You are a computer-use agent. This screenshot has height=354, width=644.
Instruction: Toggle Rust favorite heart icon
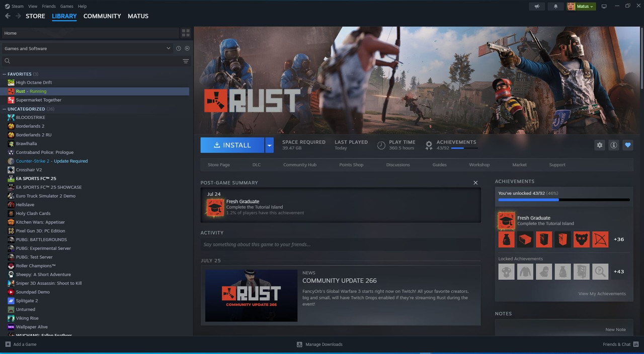(627, 145)
